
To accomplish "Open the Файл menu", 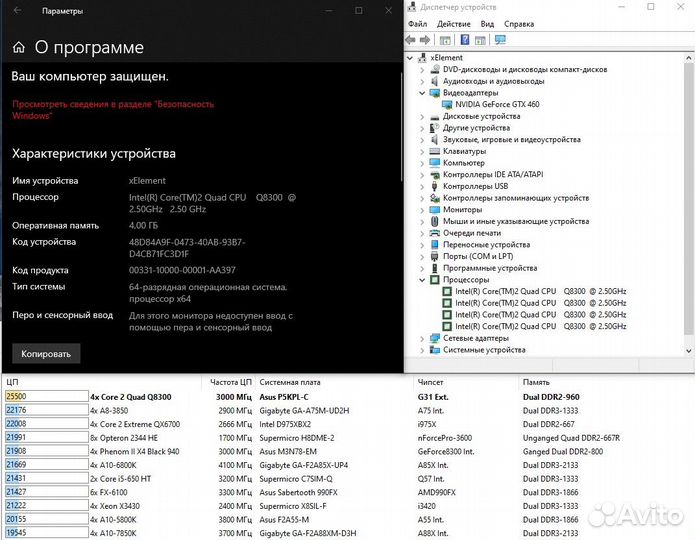I will pyautogui.click(x=417, y=24).
